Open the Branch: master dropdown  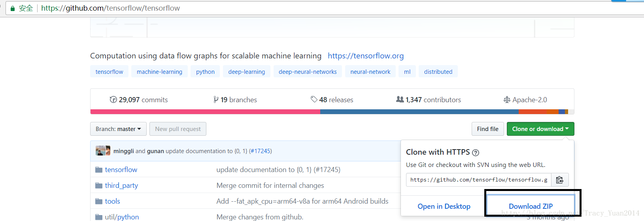[x=118, y=129]
